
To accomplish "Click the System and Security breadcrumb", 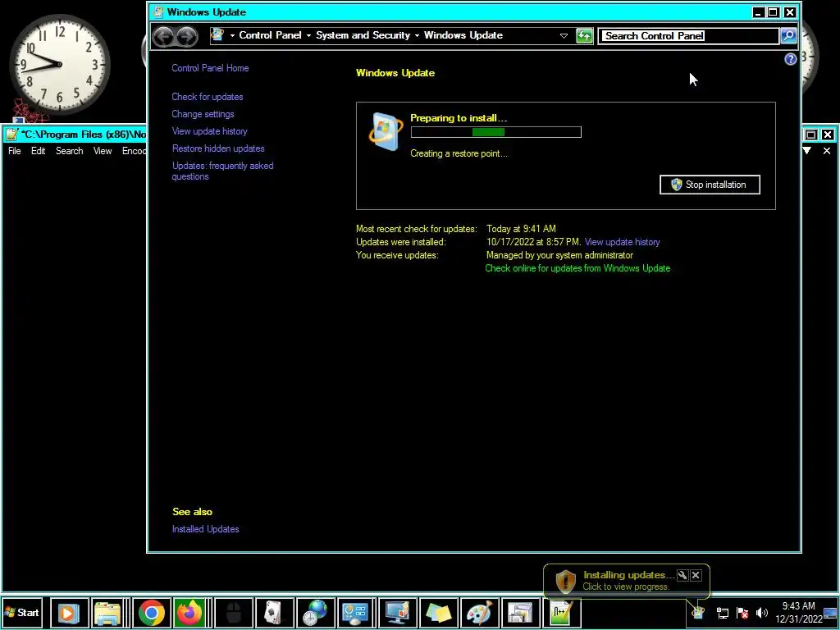I will click(363, 35).
